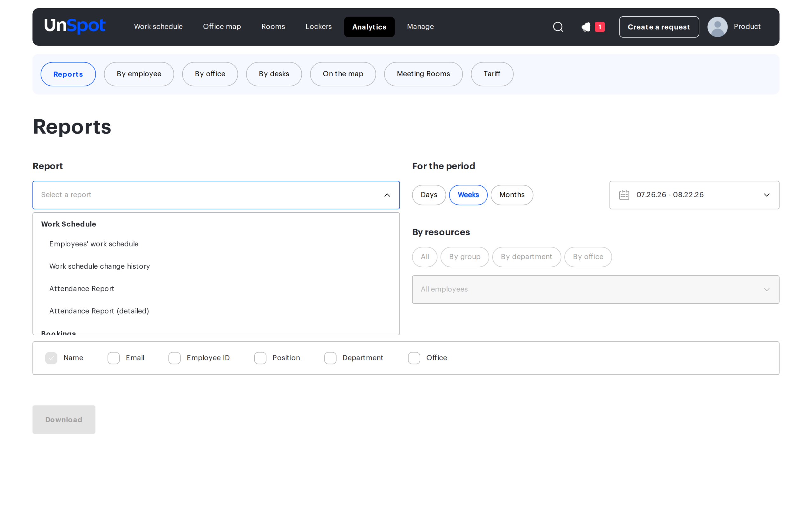812x508 pixels.
Task: Open the Analytics section
Action: (369, 27)
